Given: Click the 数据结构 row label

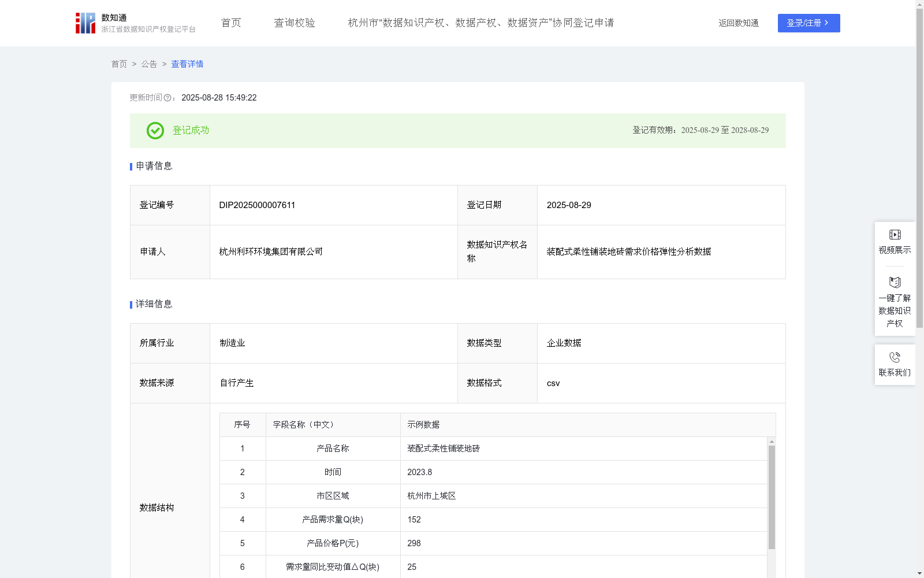Looking at the screenshot, I should coord(157,508).
